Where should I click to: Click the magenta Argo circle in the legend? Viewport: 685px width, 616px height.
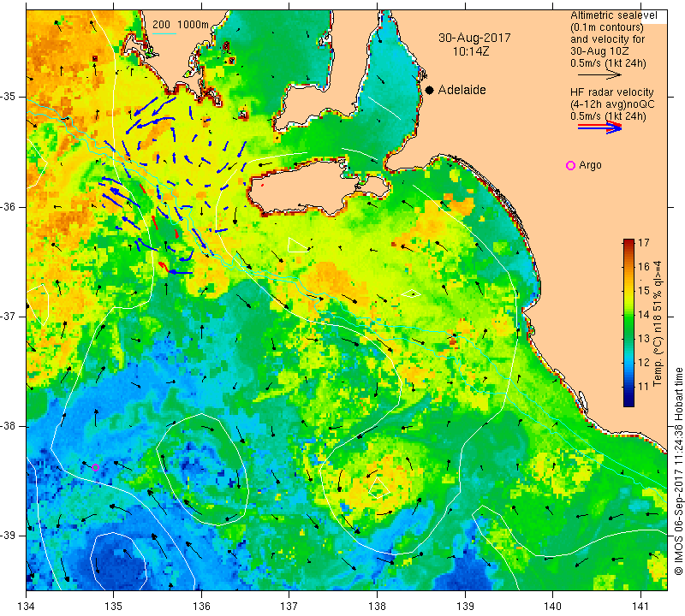click(570, 165)
